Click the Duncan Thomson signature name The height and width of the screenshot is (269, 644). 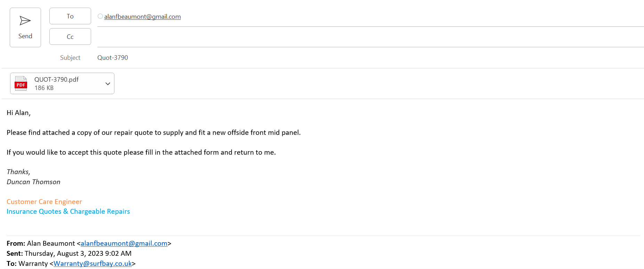(x=33, y=182)
